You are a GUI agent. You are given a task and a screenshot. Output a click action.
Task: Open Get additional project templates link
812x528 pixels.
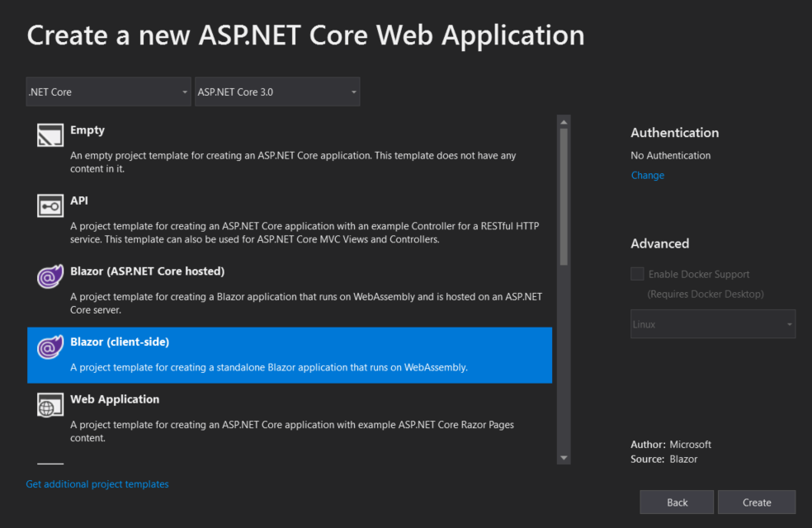pyautogui.click(x=97, y=484)
